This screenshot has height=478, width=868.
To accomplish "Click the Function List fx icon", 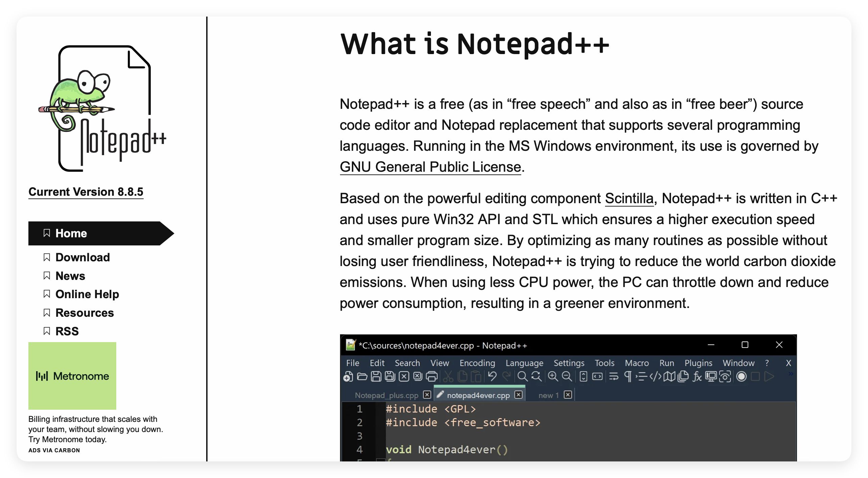I will (697, 377).
